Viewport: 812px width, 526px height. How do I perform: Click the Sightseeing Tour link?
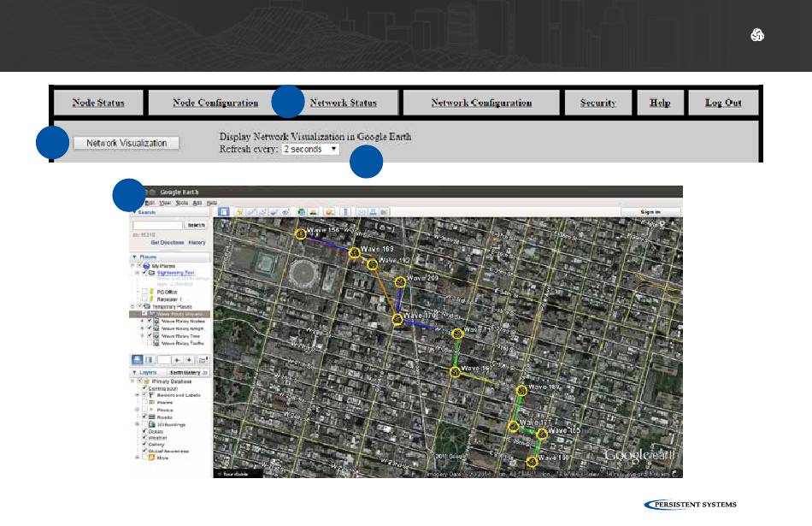(x=175, y=273)
